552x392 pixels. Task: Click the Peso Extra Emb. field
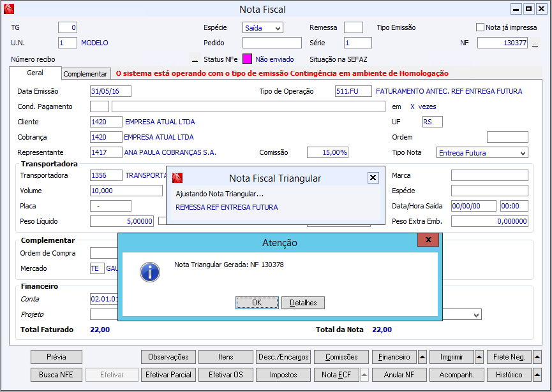tap(489, 221)
